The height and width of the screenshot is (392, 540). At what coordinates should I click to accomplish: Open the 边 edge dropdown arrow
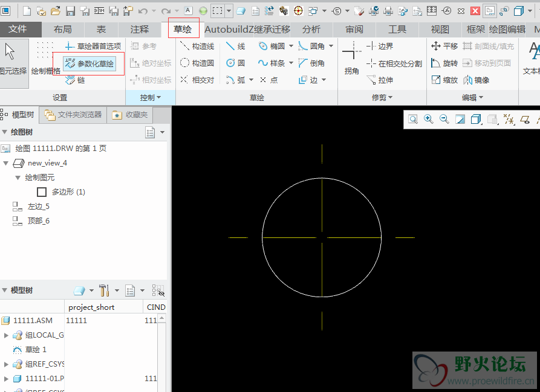point(324,80)
